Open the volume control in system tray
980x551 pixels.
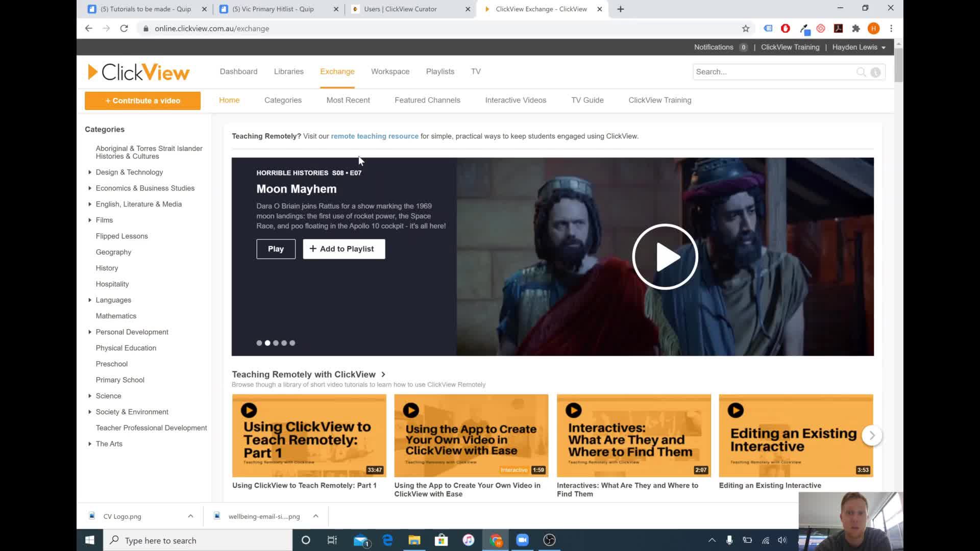pyautogui.click(x=782, y=540)
